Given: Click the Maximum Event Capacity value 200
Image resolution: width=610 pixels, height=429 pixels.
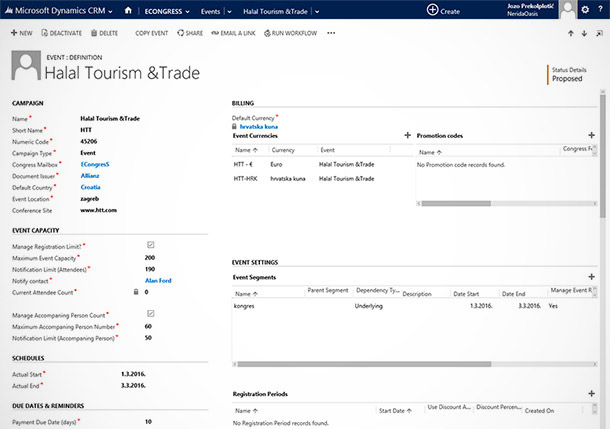Looking at the screenshot, I should click(150, 257).
